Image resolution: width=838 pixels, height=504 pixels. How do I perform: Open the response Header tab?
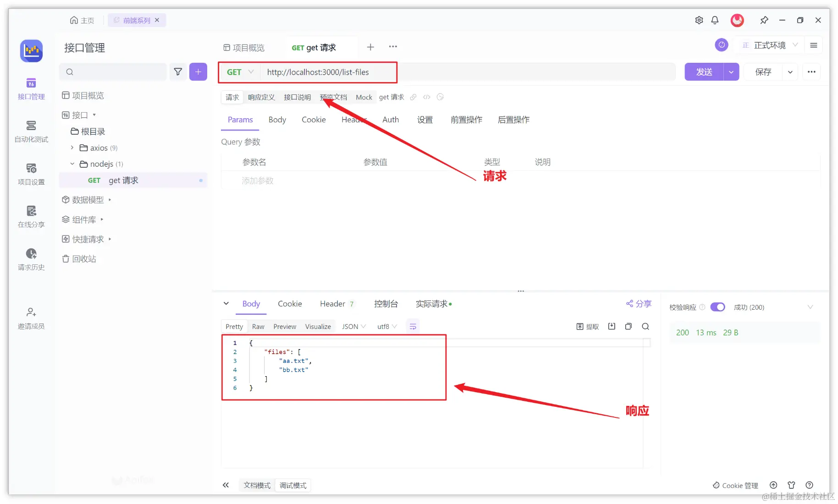337,304
